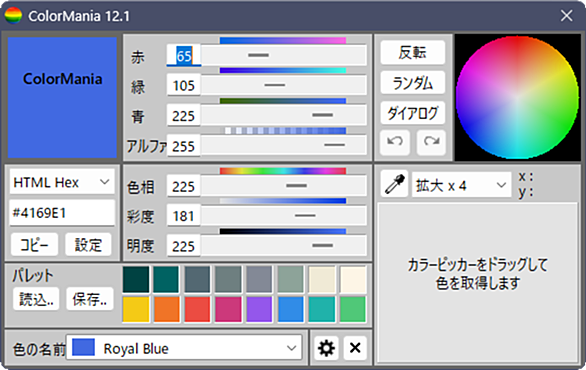This screenshot has width=586, height=370.
Task: Select the orange palette swatch
Action: pyautogui.click(x=167, y=309)
